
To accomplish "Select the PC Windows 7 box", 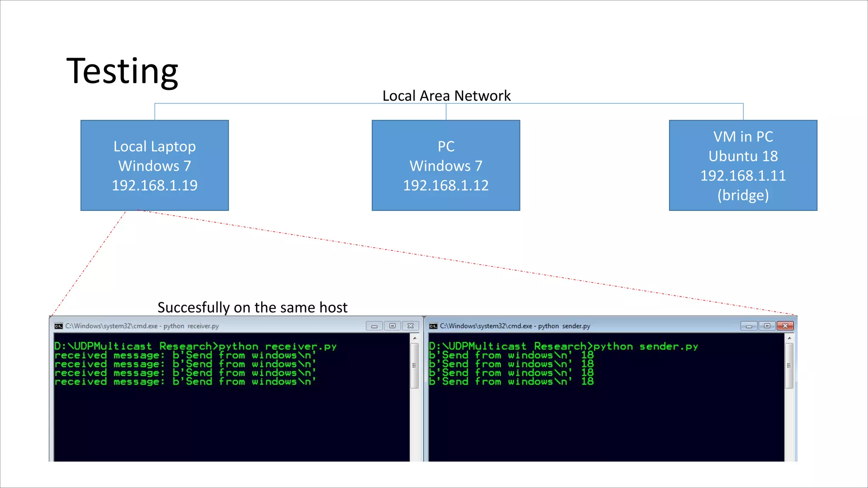I will pos(446,165).
